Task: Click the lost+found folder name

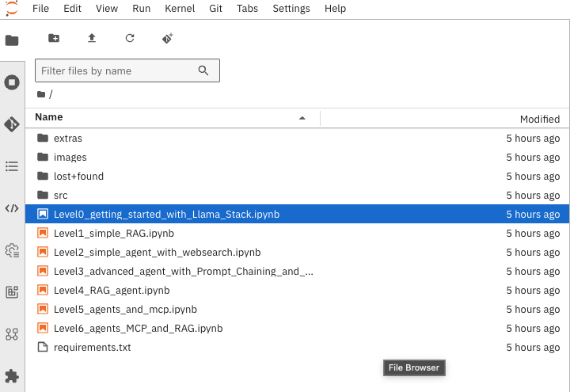Action: pyautogui.click(x=78, y=176)
